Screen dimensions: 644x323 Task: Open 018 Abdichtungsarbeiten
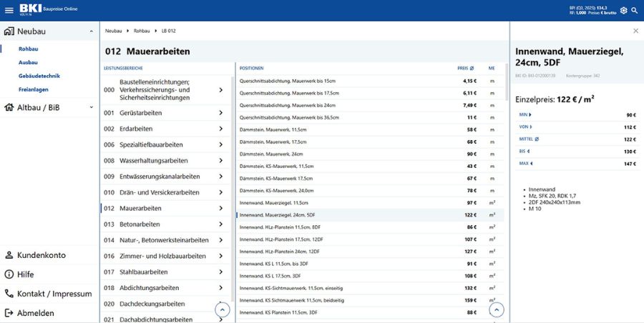[165, 288]
